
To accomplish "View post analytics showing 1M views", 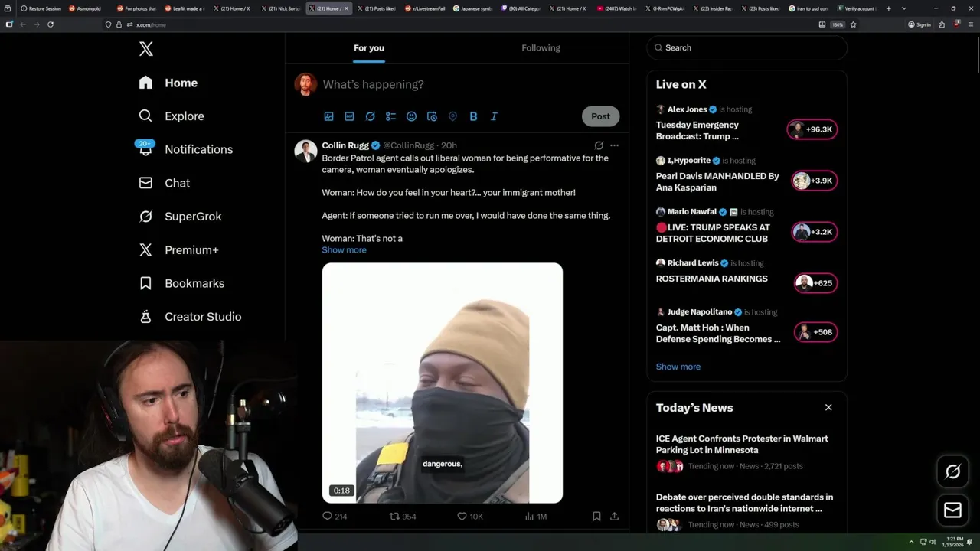I will [536, 517].
